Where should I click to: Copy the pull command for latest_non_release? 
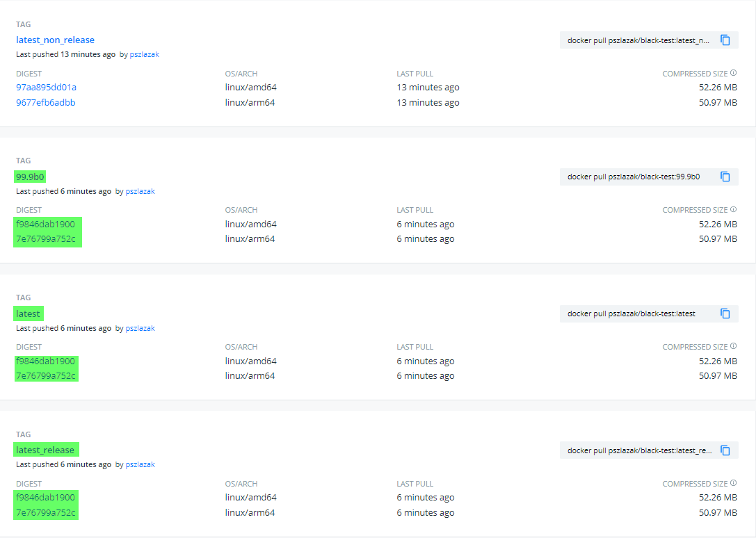pos(725,40)
